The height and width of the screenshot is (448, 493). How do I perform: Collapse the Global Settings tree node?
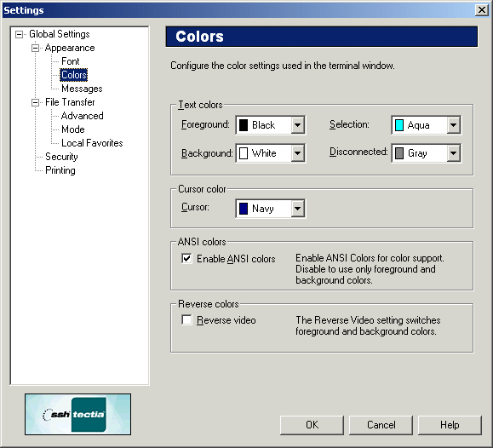point(20,34)
